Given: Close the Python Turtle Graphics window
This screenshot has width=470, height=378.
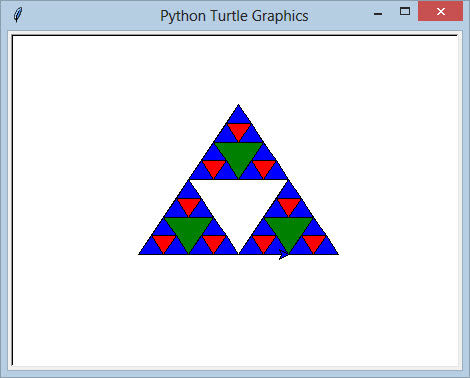Looking at the screenshot, I should coord(440,11).
